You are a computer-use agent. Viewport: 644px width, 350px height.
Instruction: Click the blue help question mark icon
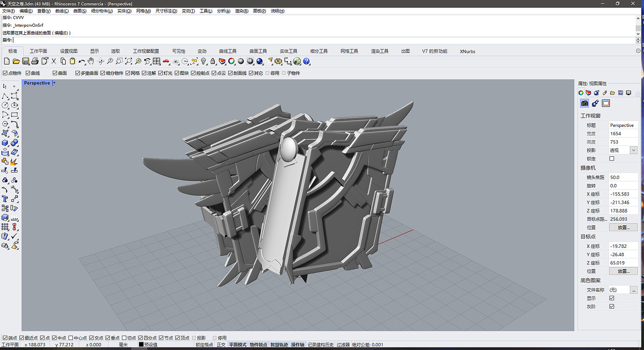pos(306,61)
